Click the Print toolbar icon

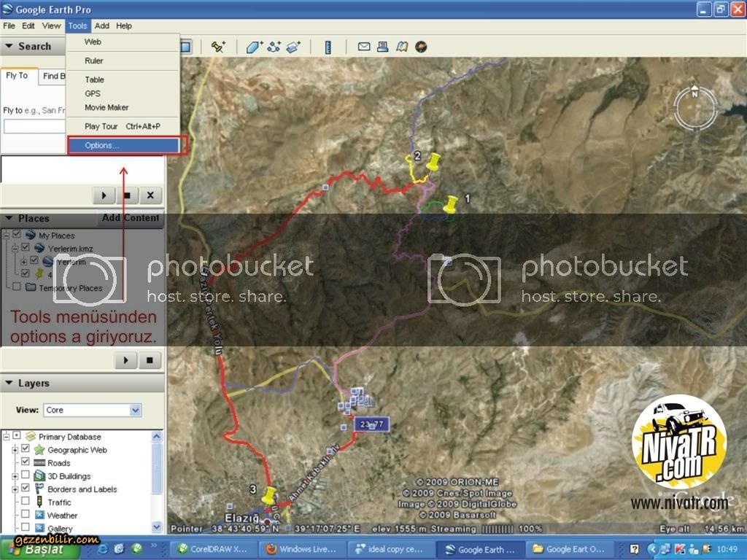[x=382, y=47]
